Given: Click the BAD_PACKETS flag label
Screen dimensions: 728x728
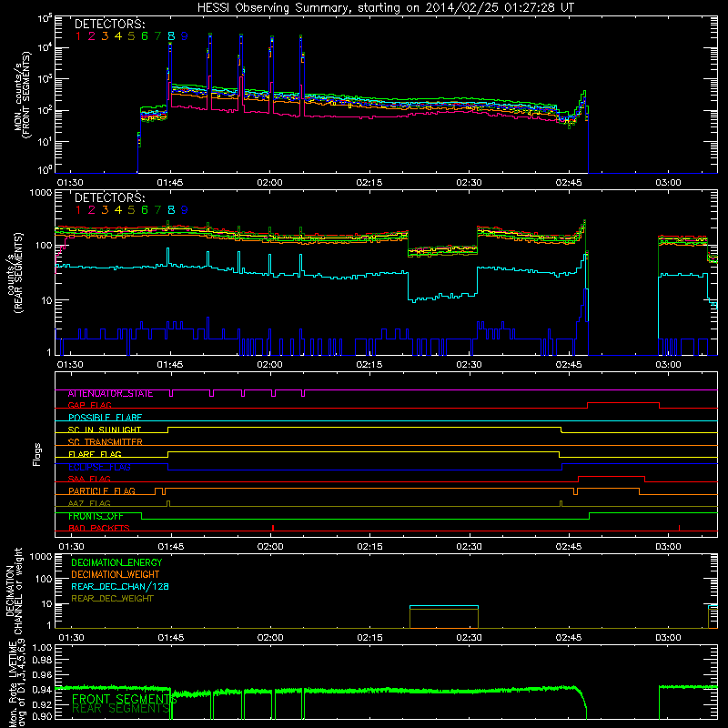Looking at the screenshot, I should (x=99, y=528).
